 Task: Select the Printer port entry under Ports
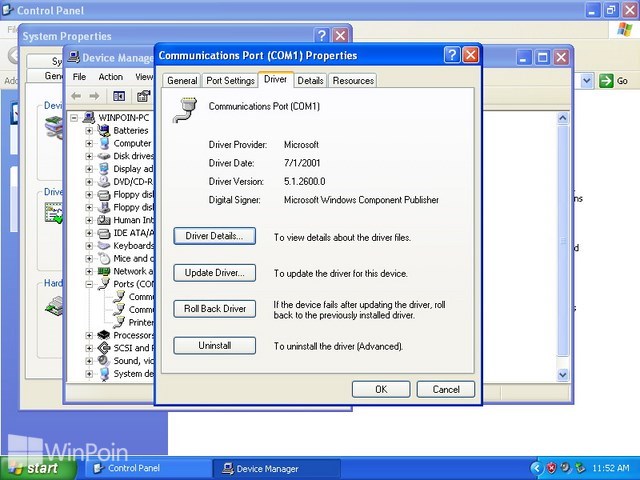[x=141, y=322]
